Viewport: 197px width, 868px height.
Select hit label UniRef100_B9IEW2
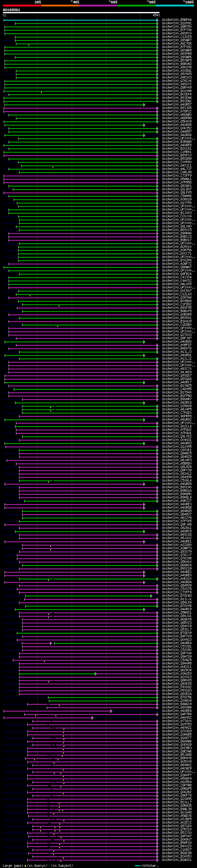point(176,101)
